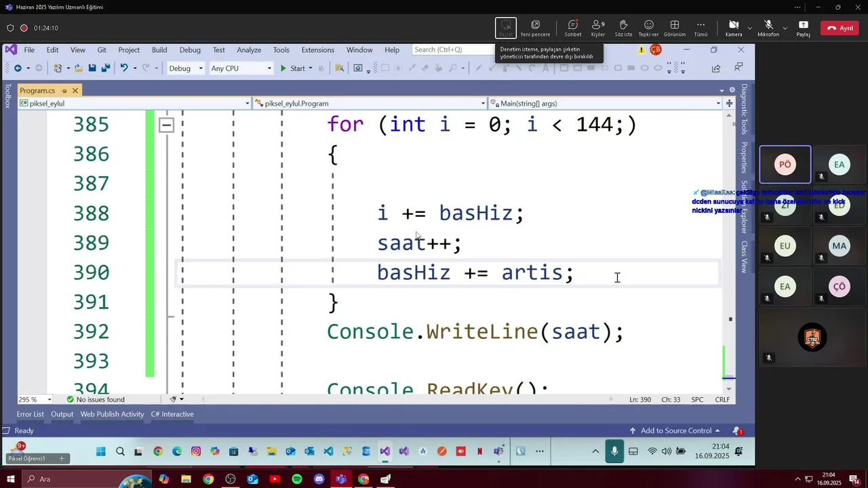Click Save file icon
868x488 pixels.
click(x=92, y=68)
